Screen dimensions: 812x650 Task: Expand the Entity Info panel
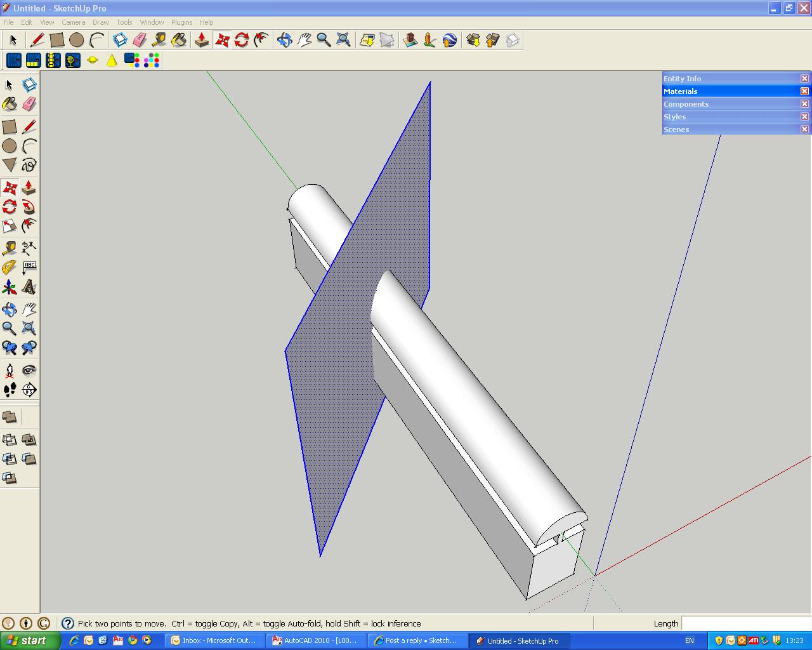[730, 79]
